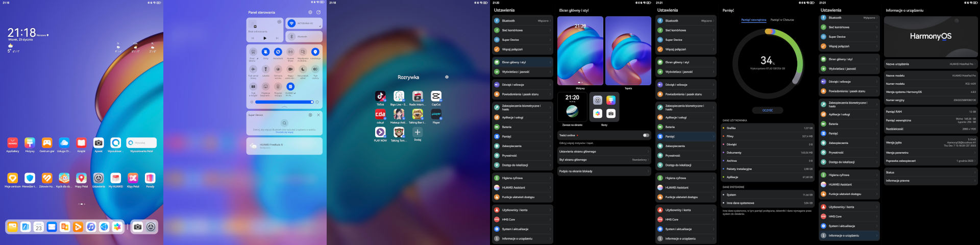Turn on the Latarka flashlight shortcut
Screen dimensions: 980x245
click(x=265, y=69)
